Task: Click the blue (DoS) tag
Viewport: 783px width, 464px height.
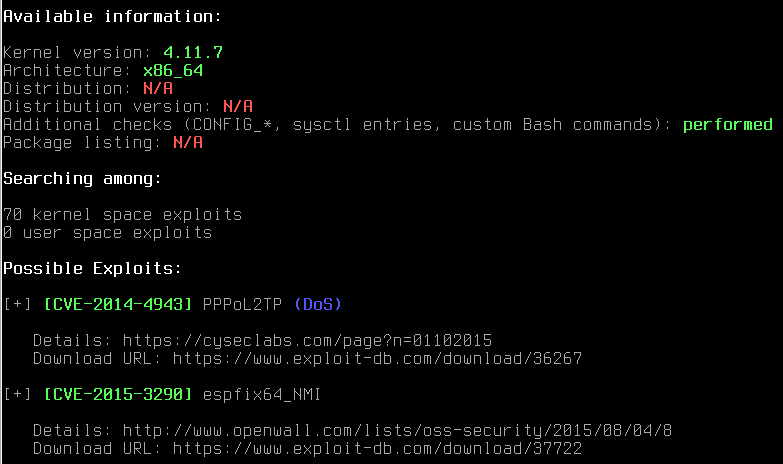Action: click(x=318, y=304)
